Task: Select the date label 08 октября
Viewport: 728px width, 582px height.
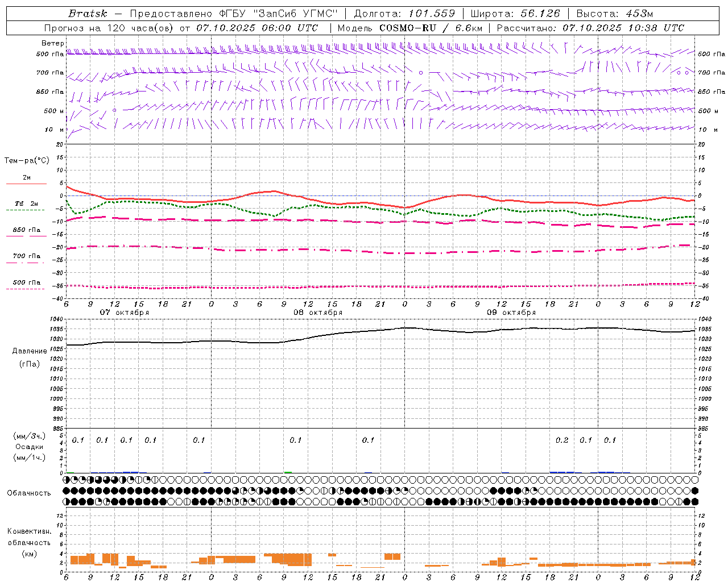Action: [x=318, y=313]
